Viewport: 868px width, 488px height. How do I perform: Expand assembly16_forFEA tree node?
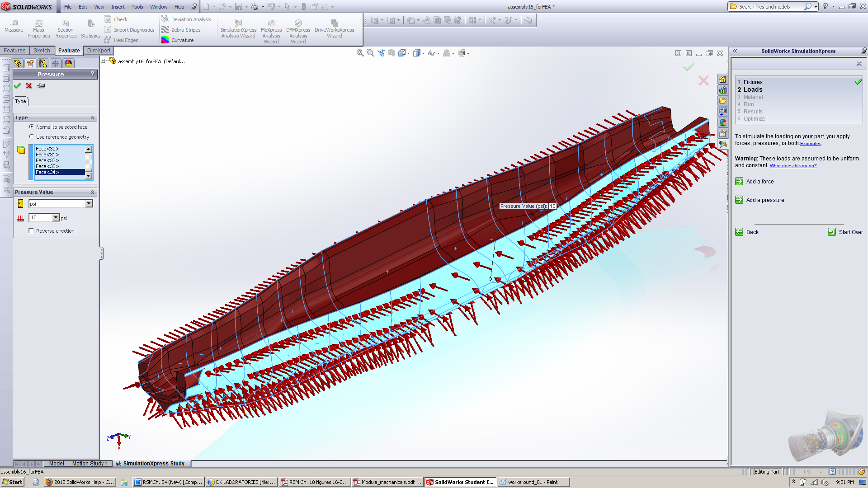click(x=103, y=61)
